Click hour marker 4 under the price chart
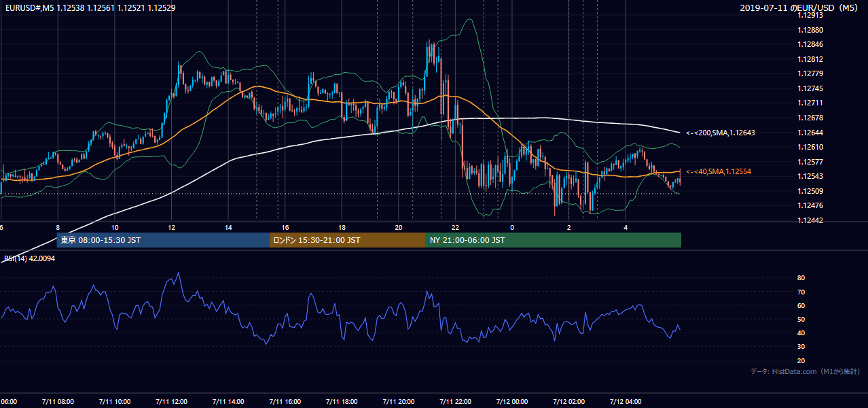 pos(626,228)
